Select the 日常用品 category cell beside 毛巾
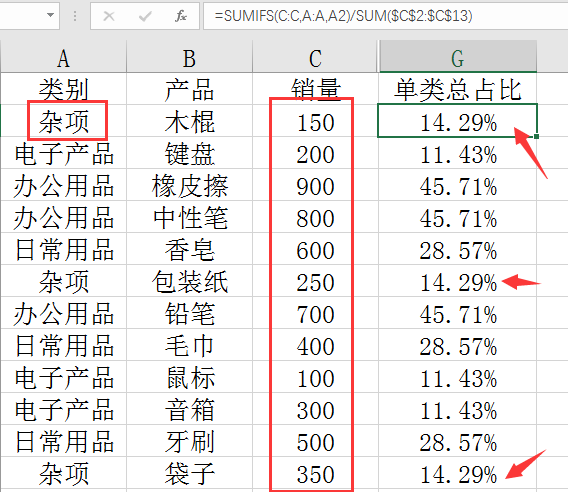The image size is (568, 492). click(63, 345)
